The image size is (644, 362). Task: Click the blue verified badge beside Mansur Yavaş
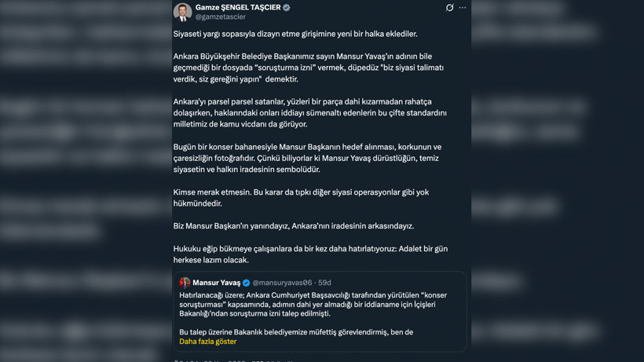[x=246, y=283]
